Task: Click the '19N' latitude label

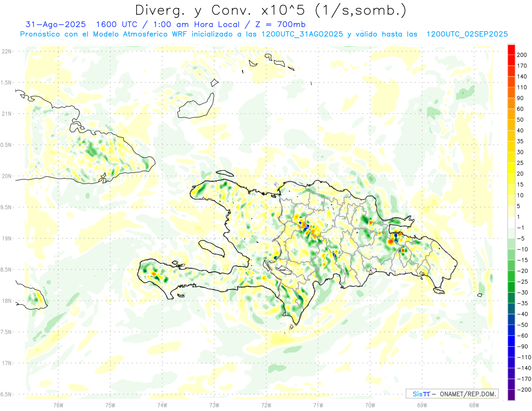Action: 6,239
